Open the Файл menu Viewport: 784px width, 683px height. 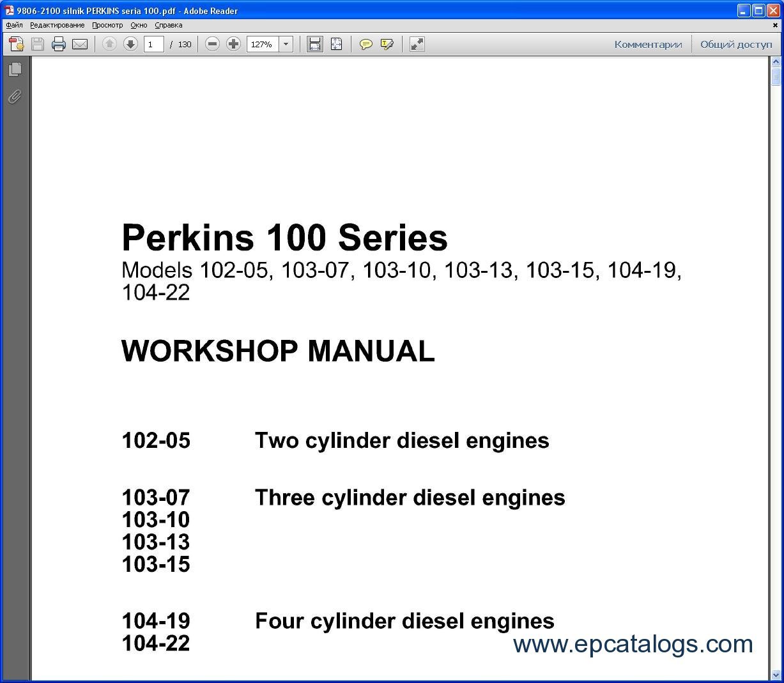tap(14, 26)
